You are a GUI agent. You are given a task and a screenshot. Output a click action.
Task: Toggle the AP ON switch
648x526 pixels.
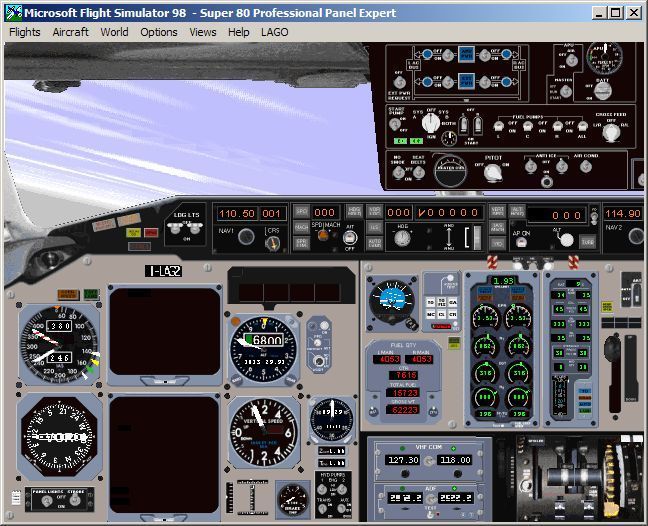coord(522,243)
